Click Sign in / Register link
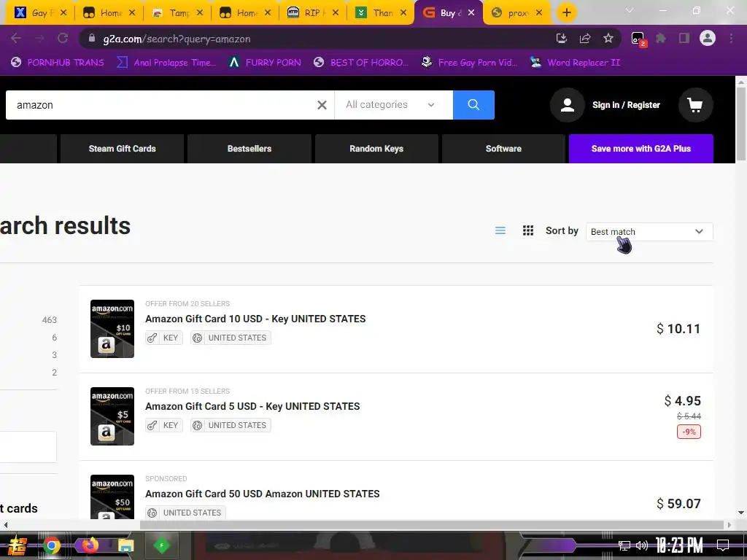 (626, 105)
